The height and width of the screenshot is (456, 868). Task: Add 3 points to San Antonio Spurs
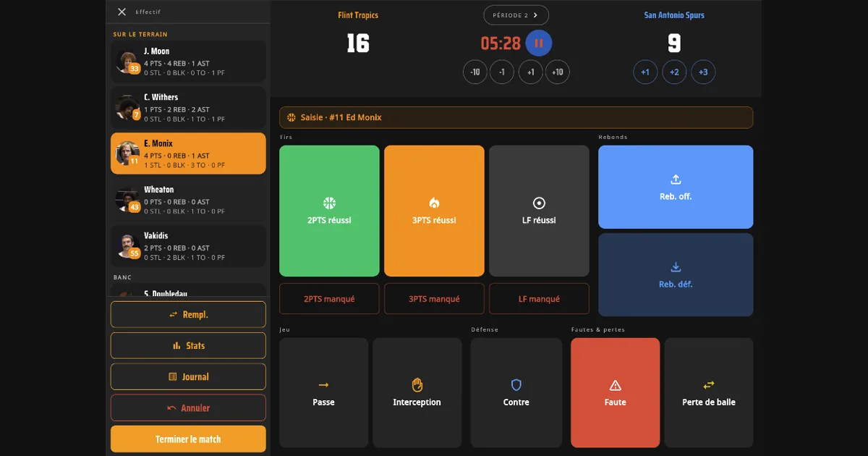point(703,72)
